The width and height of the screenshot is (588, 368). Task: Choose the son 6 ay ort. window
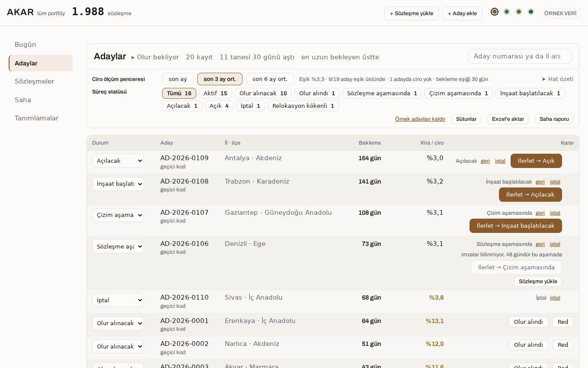pos(270,79)
